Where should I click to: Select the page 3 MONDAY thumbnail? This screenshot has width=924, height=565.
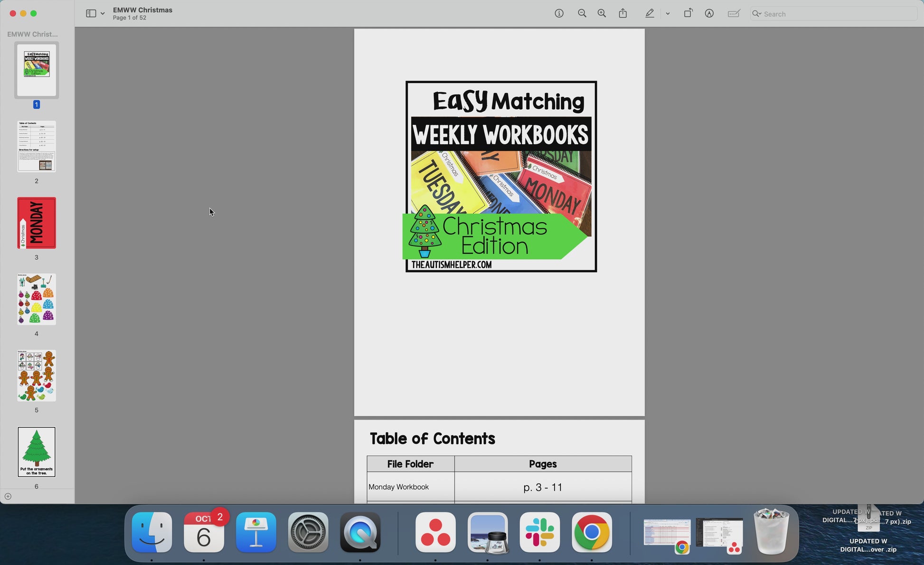(37, 223)
